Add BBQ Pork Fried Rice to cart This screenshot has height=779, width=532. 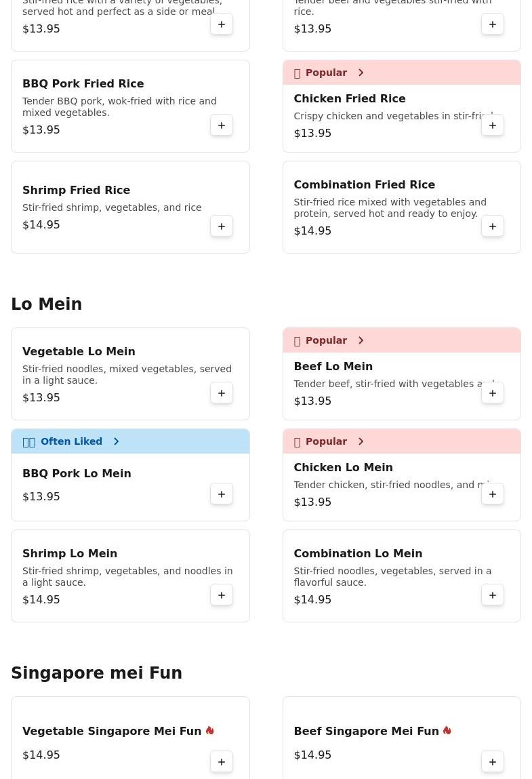(x=222, y=125)
